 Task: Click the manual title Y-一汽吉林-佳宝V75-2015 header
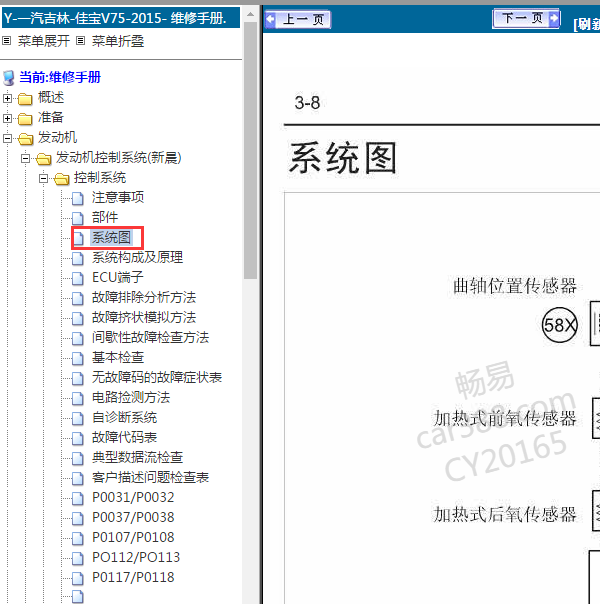pos(121,18)
